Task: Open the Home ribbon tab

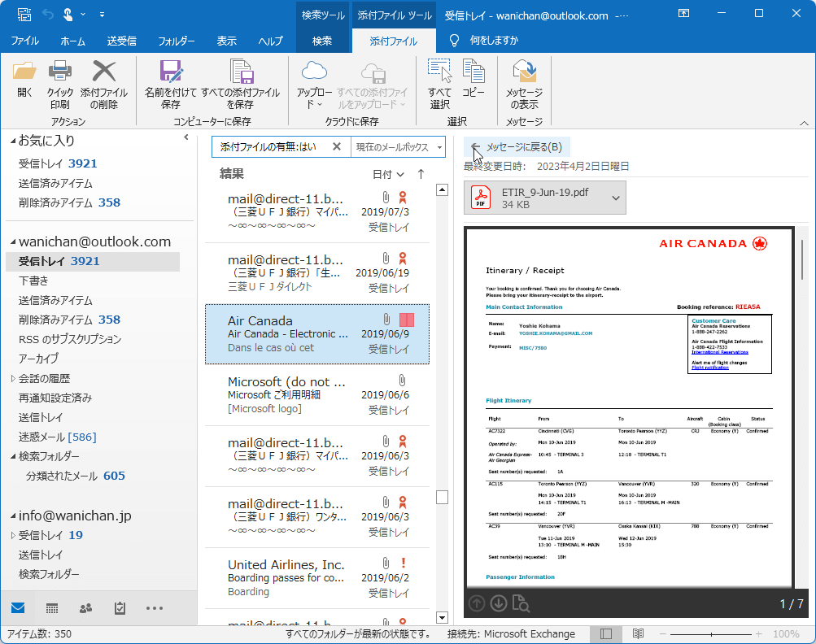Action: pyautogui.click(x=73, y=41)
